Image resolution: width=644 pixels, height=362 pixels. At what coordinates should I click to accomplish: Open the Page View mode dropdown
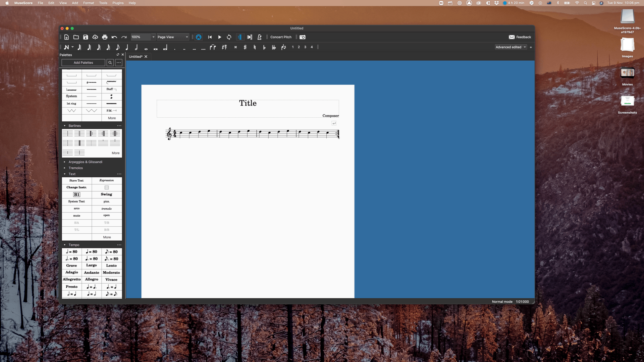(x=173, y=37)
